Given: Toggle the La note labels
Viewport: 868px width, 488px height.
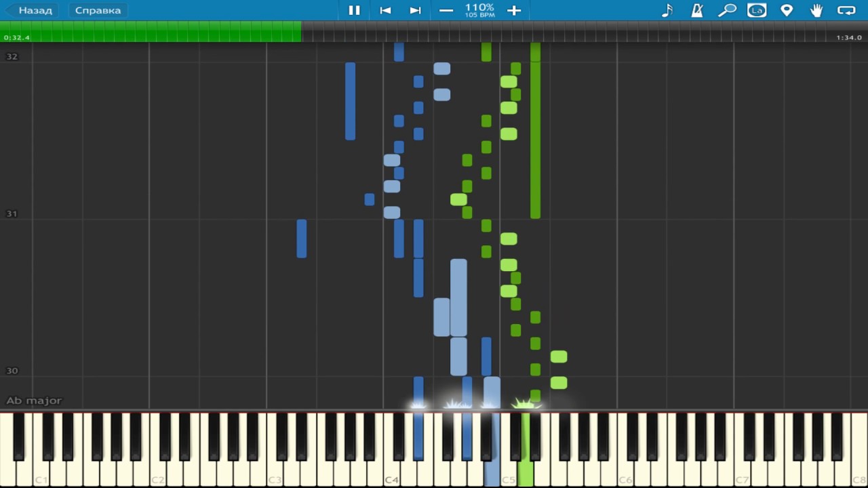Looking at the screenshot, I should [757, 10].
